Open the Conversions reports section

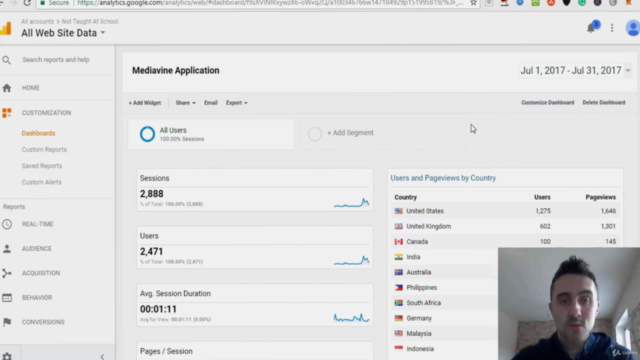pyautogui.click(x=43, y=322)
